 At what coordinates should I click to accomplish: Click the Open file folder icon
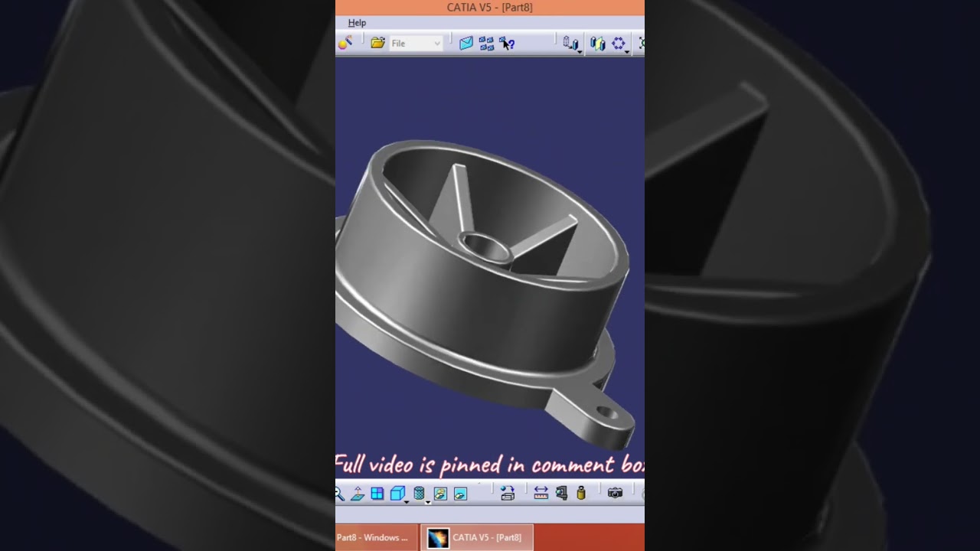(x=377, y=44)
